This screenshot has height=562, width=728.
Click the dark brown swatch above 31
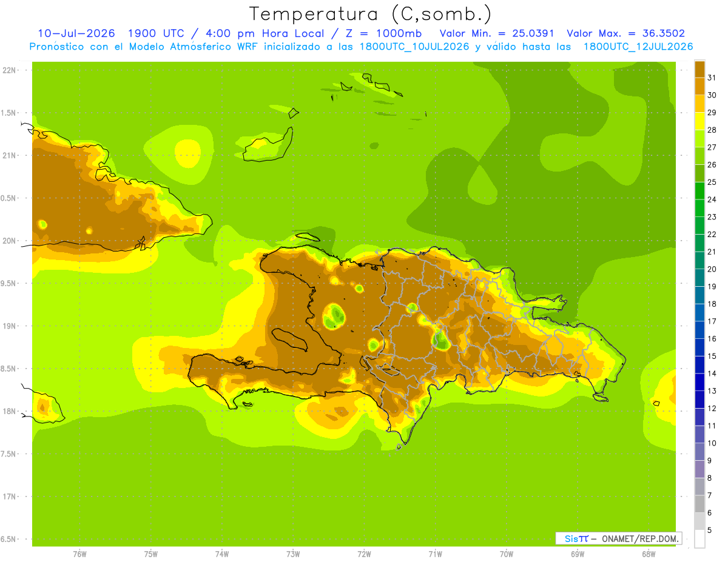coord(699,69)
